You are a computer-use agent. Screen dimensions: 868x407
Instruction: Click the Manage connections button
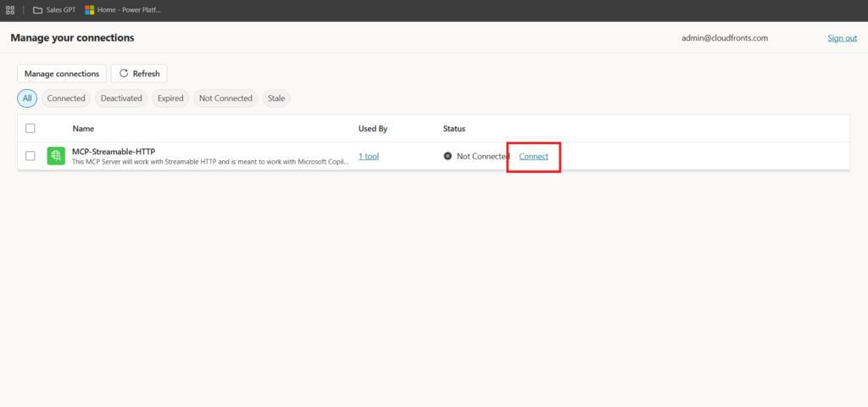(61, 74)
